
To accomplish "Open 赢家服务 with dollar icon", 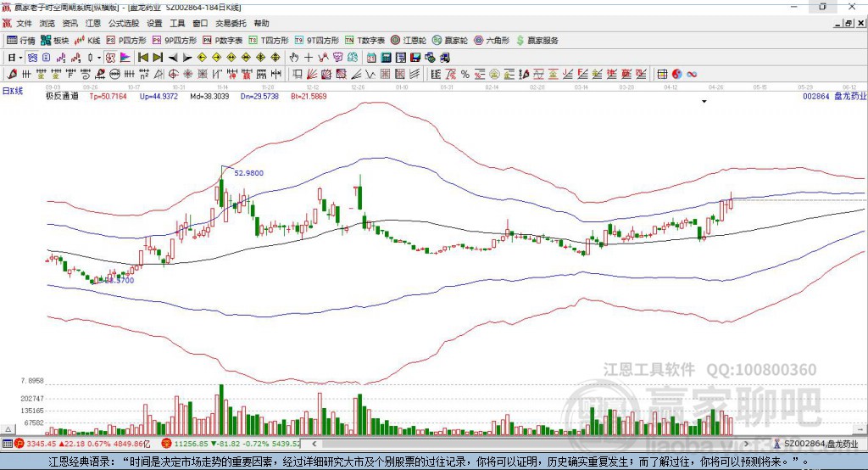I will (537, 41).
